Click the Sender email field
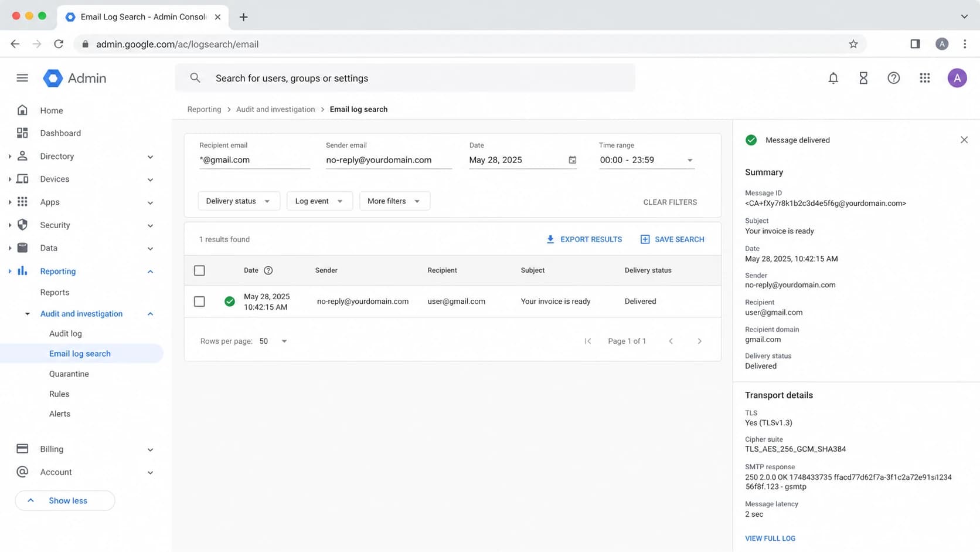This screenshot has height=552, width=980. (x=389, y=160)
